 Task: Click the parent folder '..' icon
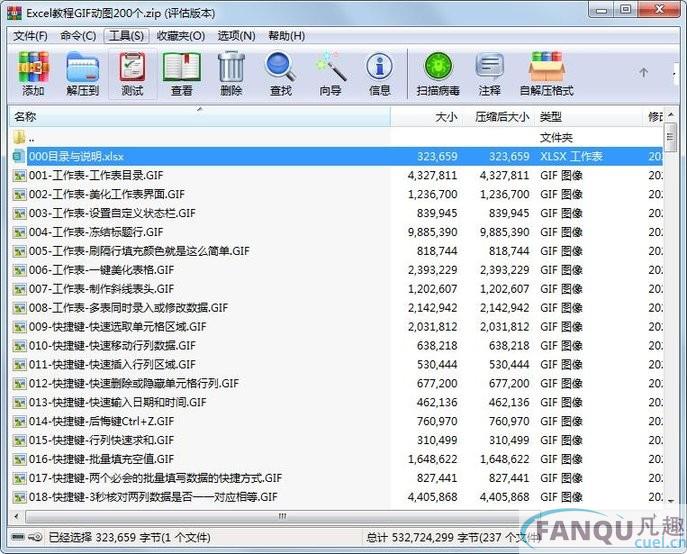[x=19, y=138]
